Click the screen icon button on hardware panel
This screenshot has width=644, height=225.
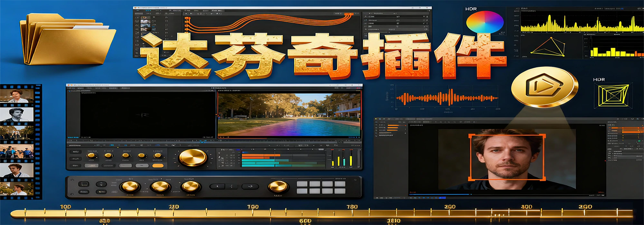(84, 184)
